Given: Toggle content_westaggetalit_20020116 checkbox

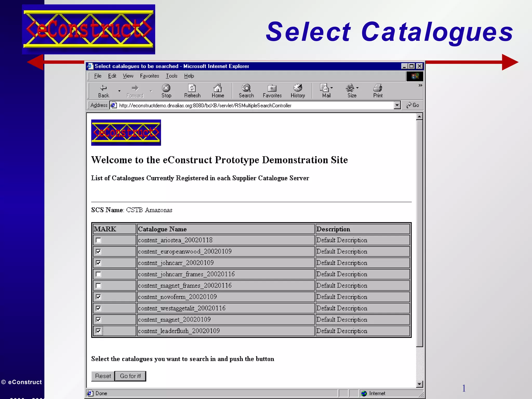Looking at the screenshot, I should click(98, 308).
